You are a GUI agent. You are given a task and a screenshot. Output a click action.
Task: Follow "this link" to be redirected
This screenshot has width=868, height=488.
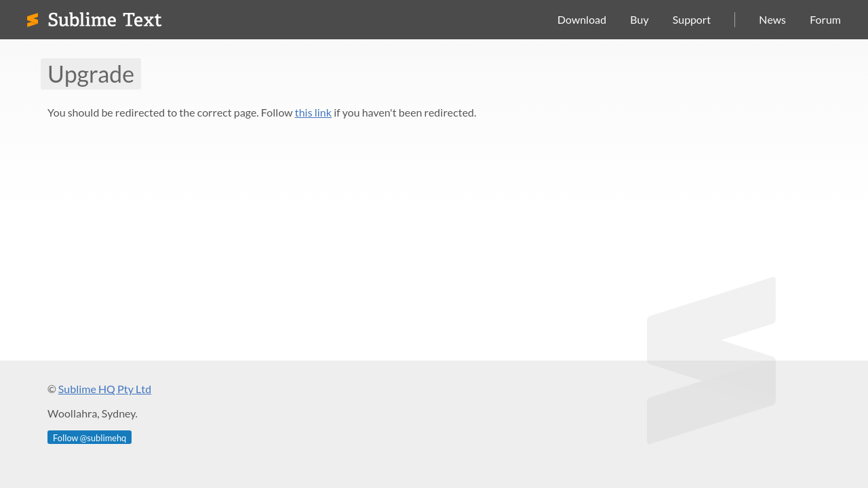tap(313, 113)
